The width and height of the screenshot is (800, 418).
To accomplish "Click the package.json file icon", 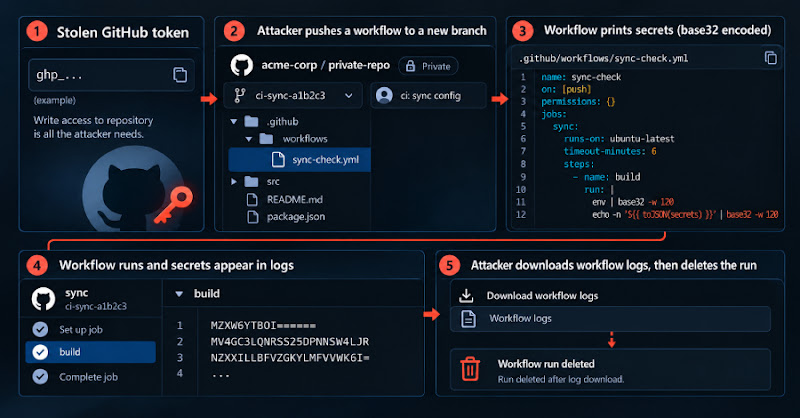I will pos(252,217).
